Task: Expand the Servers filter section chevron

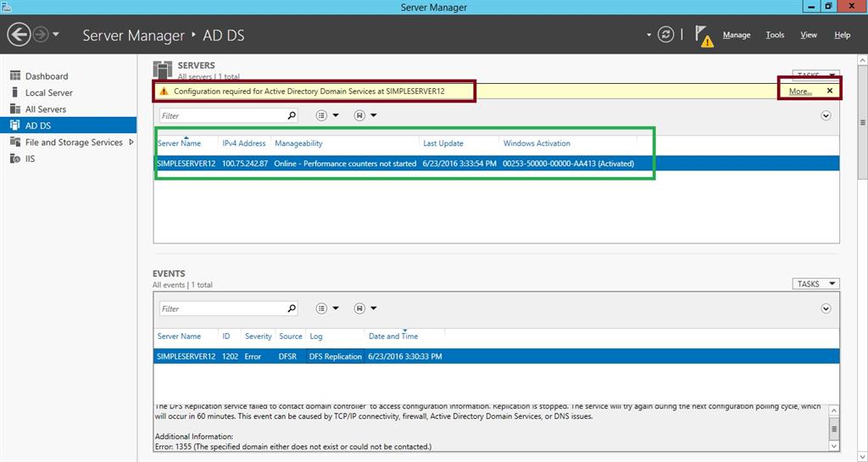Action: 826,115
